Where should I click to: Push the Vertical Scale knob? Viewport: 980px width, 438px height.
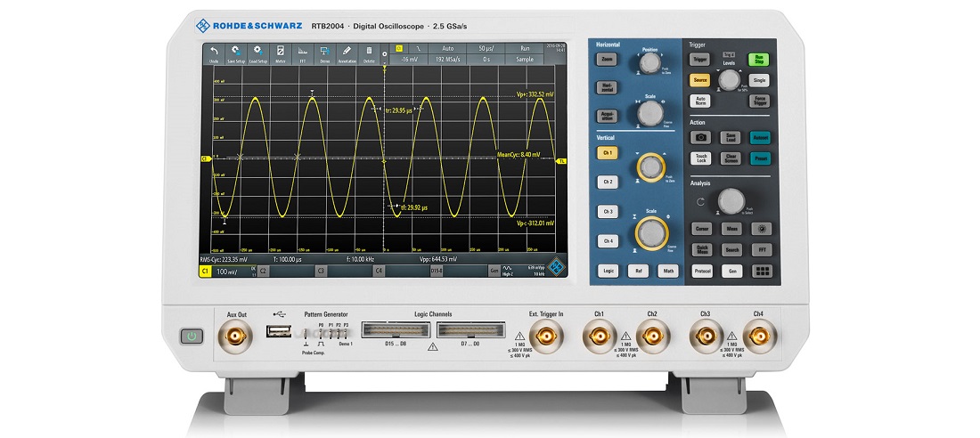[x=651, y=234]
